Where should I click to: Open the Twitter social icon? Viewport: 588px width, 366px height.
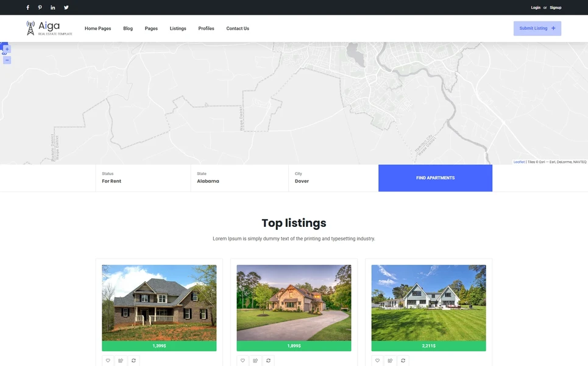66,7
